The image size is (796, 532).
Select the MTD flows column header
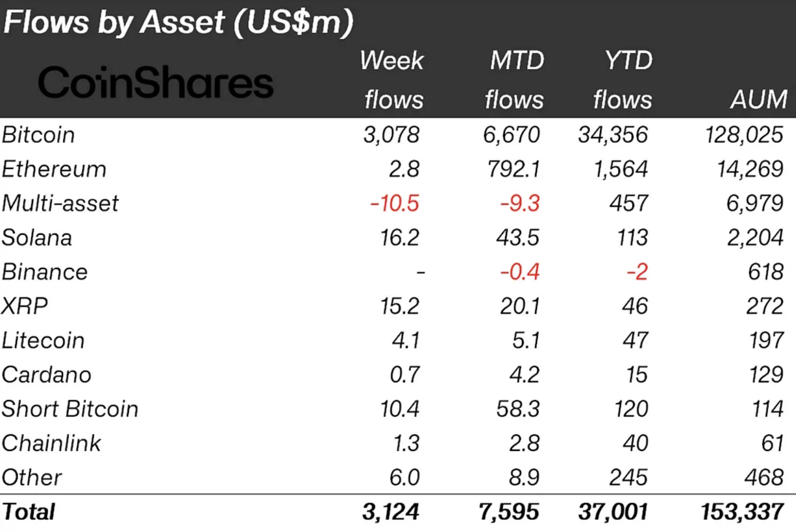pos(515,80)
